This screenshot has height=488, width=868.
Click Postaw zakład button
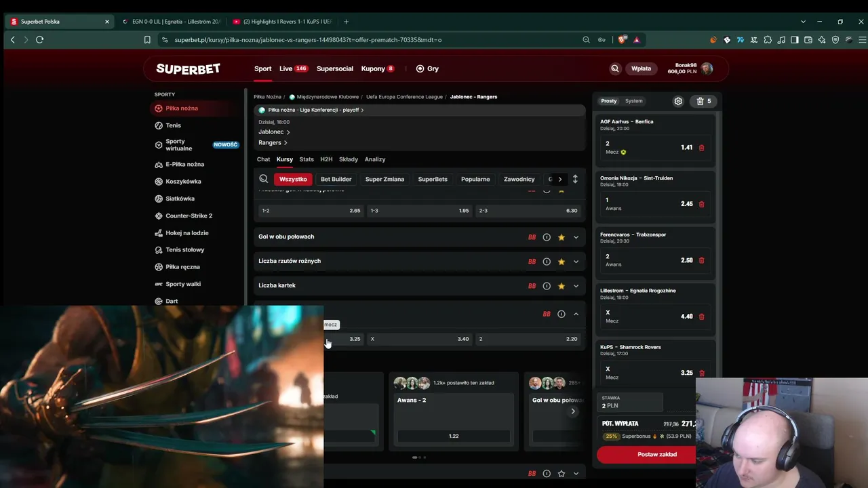tap(646, 454)
